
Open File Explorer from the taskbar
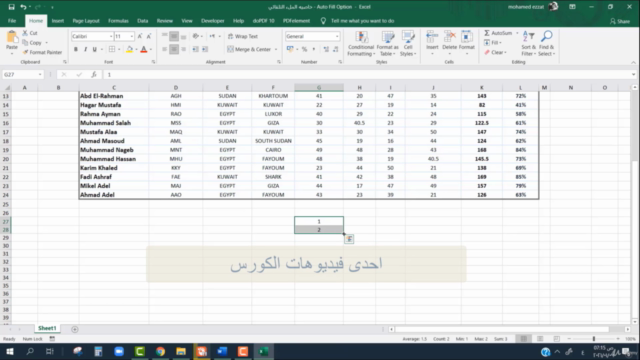[181, 351]
